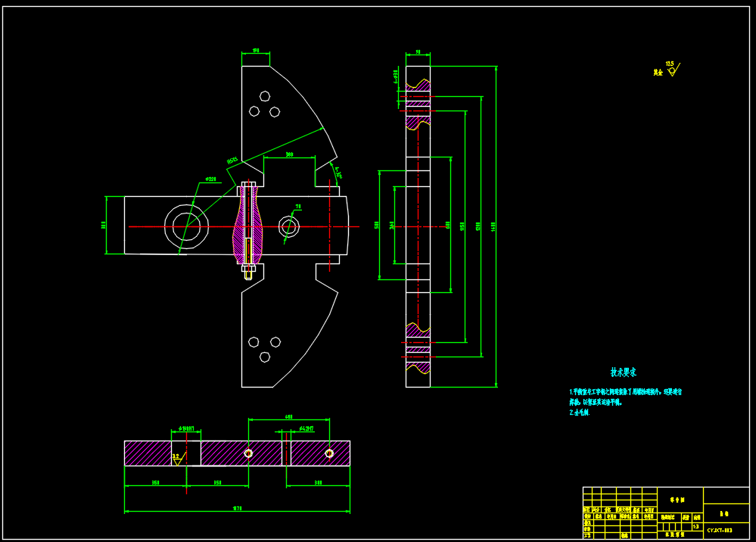
Task: Click the surface roughness symbol at top right
Action: (x=673, y=70)
